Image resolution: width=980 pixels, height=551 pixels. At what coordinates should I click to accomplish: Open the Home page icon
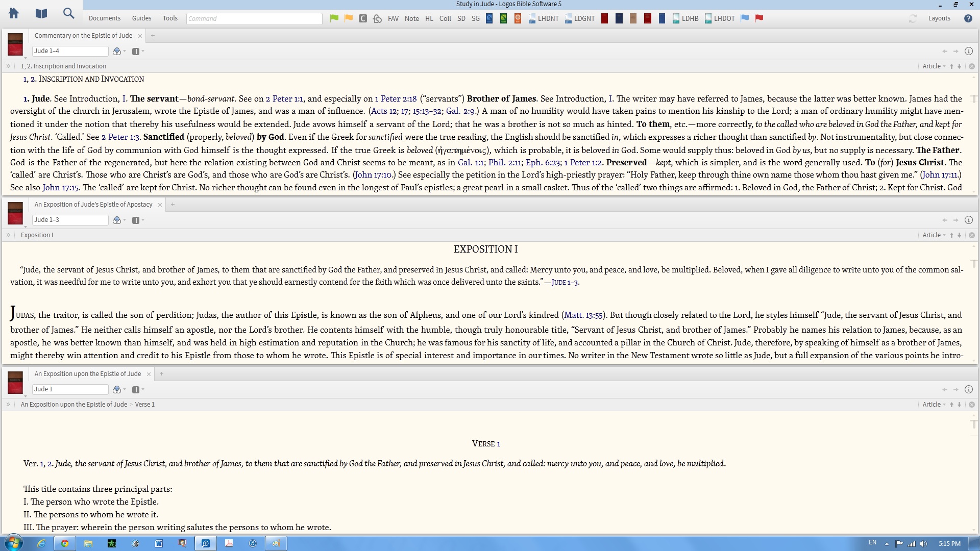(14, 13)
